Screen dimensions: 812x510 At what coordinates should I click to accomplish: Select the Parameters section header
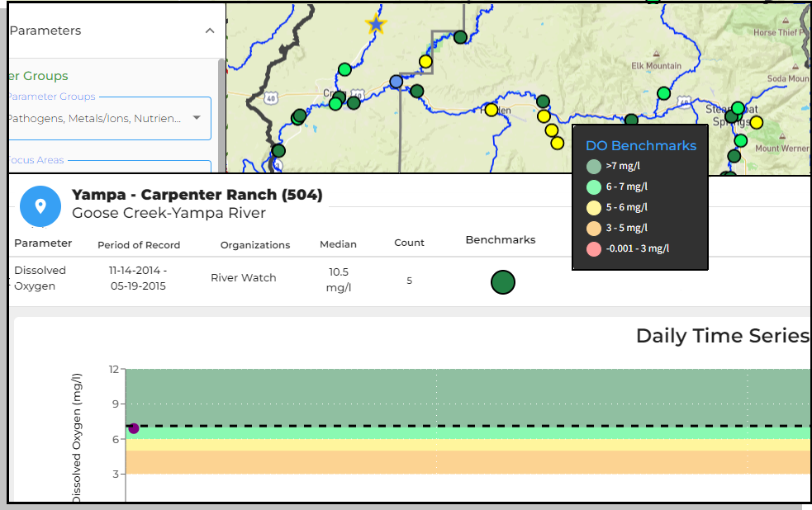pos(45,30)
